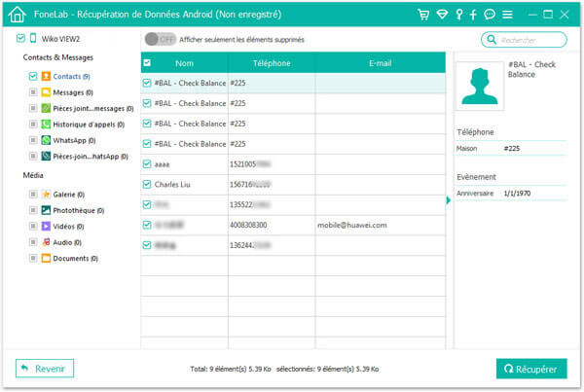Collapse the details panel with the arrow

pyautogui.click(x=449, y=200)
